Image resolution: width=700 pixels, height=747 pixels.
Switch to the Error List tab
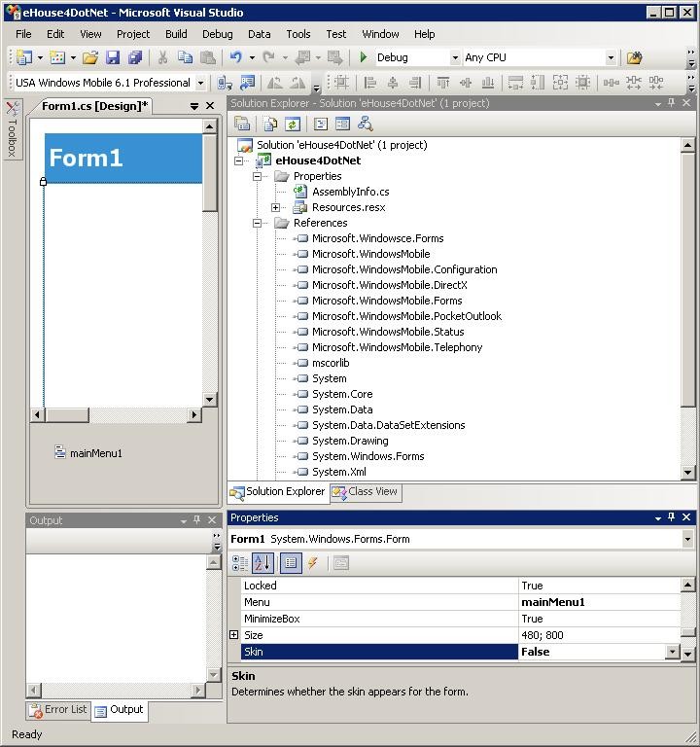pos(58,710)
